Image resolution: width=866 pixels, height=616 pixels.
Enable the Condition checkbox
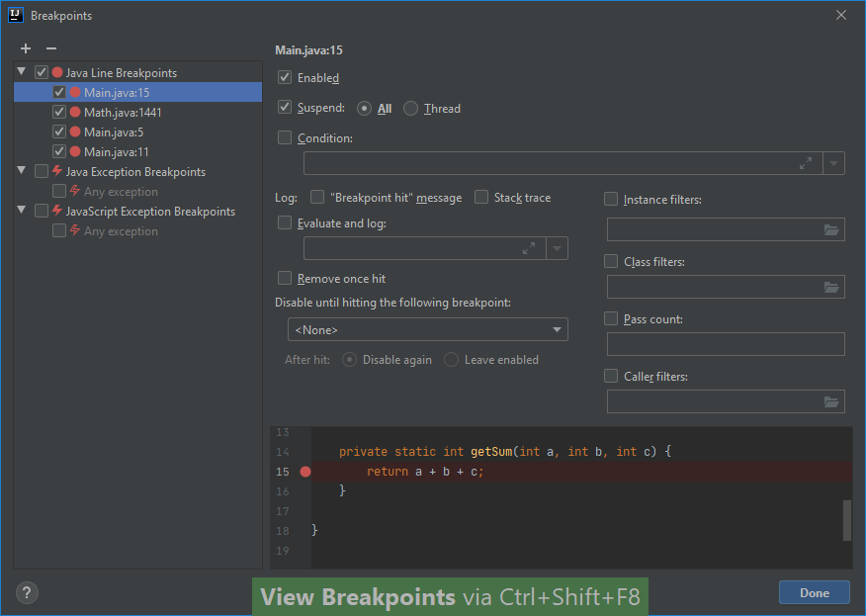285,137
